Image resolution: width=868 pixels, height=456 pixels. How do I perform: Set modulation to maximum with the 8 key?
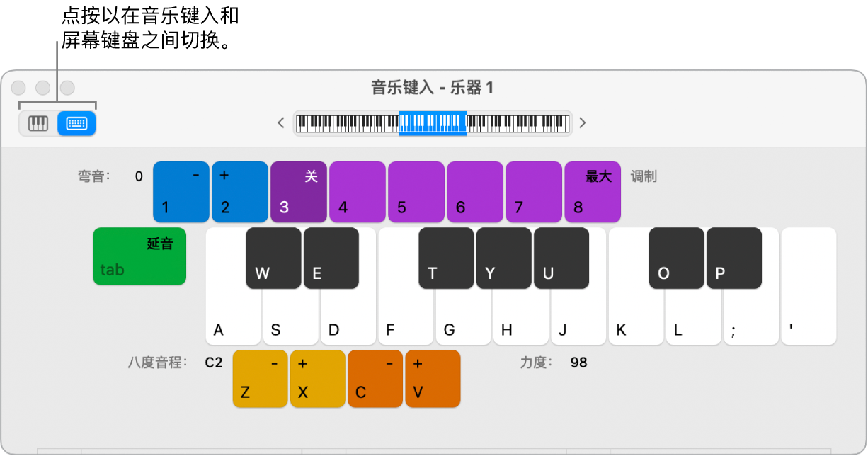[593, 191]
